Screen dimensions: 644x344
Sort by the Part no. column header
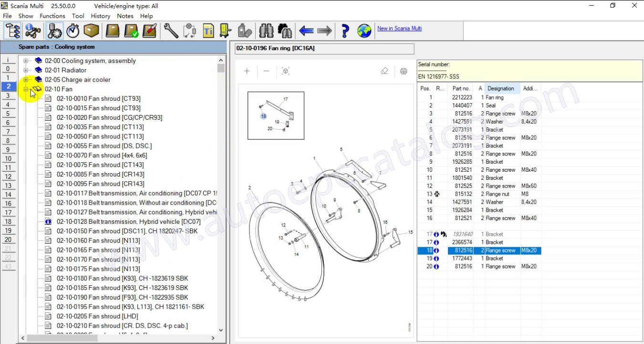click(461, 88)
